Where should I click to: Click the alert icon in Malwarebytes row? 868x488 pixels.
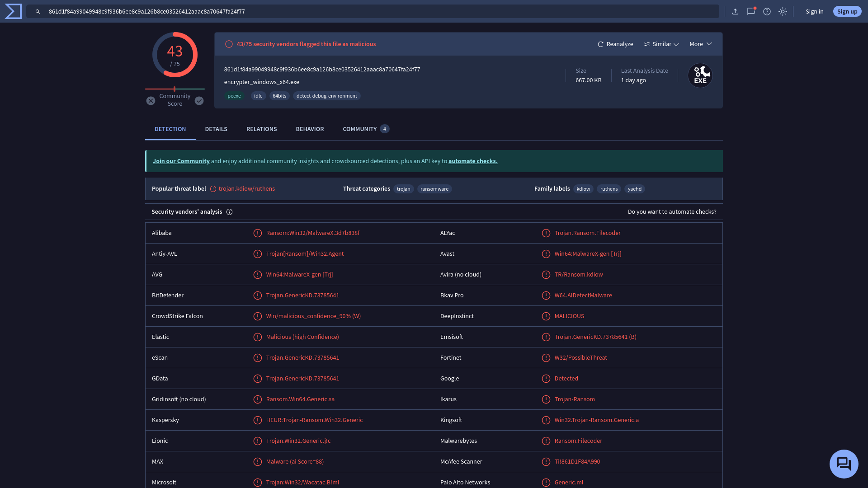[x=546, y=441]
